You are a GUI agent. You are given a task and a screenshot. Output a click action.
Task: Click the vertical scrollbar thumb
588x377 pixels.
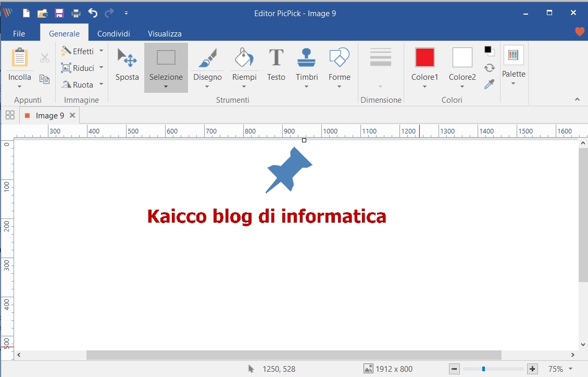[583, 215]
